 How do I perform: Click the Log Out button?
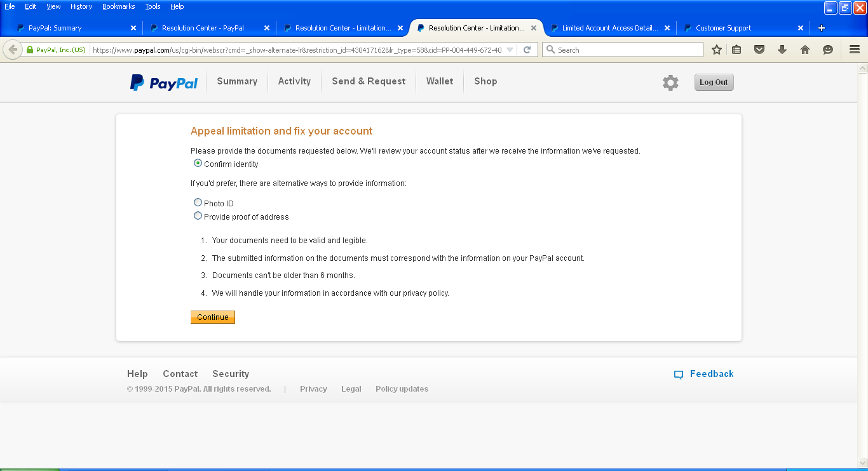coord(714,83)
